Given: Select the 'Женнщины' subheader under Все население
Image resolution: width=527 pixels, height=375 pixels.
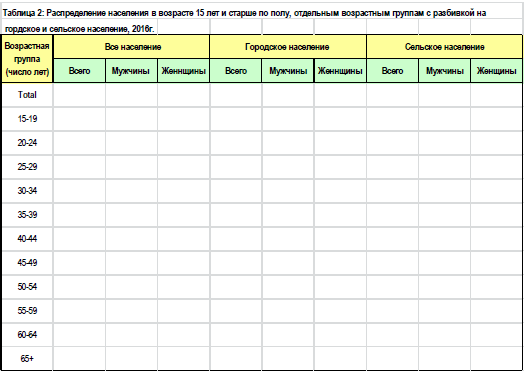Looking at the screenshot, I should point(184,71).
